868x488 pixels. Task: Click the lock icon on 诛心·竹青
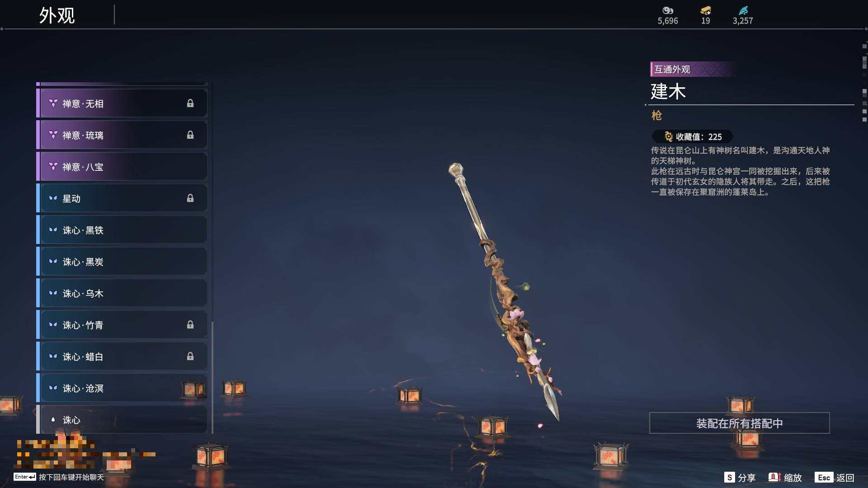(190, 325)
